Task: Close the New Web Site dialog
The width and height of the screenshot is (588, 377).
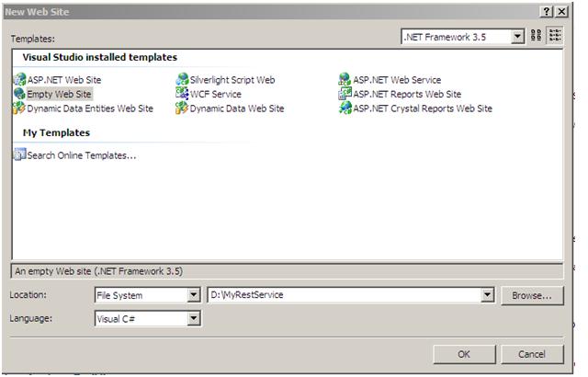Action: [561, 12]
